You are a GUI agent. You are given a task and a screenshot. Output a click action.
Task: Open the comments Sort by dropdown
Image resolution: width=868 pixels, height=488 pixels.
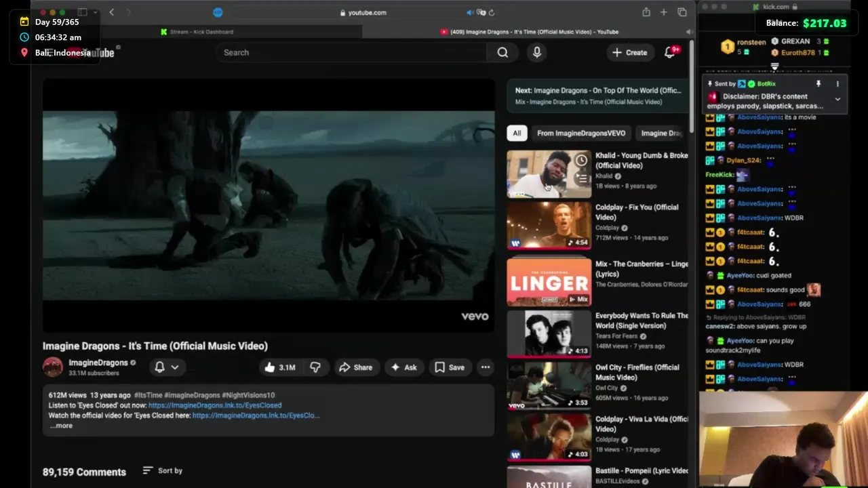pyautogui.click(x=163, y=470)
